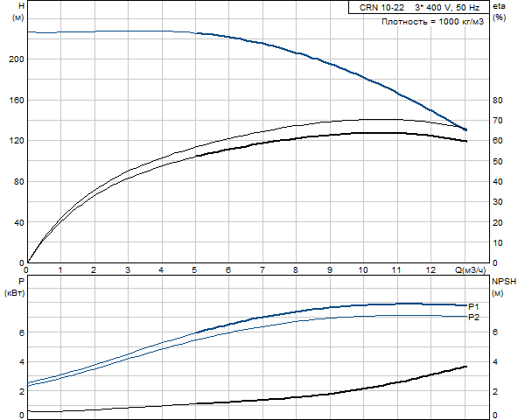Screen dimensions: 518x420
Task: Click the Плотность = 1000 кг/м3 text
Action: (432, 22)
